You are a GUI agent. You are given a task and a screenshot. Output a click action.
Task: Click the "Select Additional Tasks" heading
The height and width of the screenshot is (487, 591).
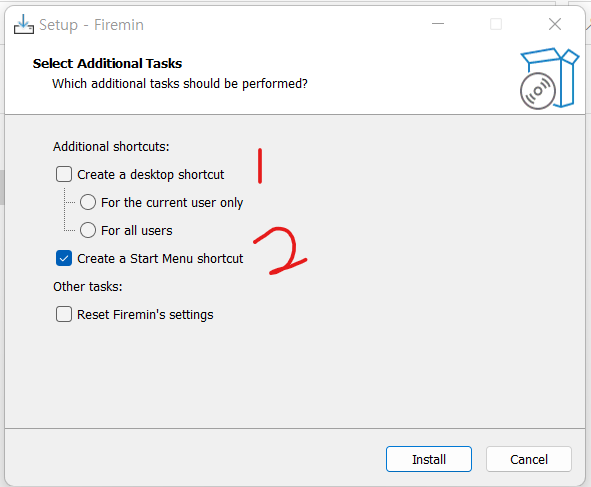(107, 64)
